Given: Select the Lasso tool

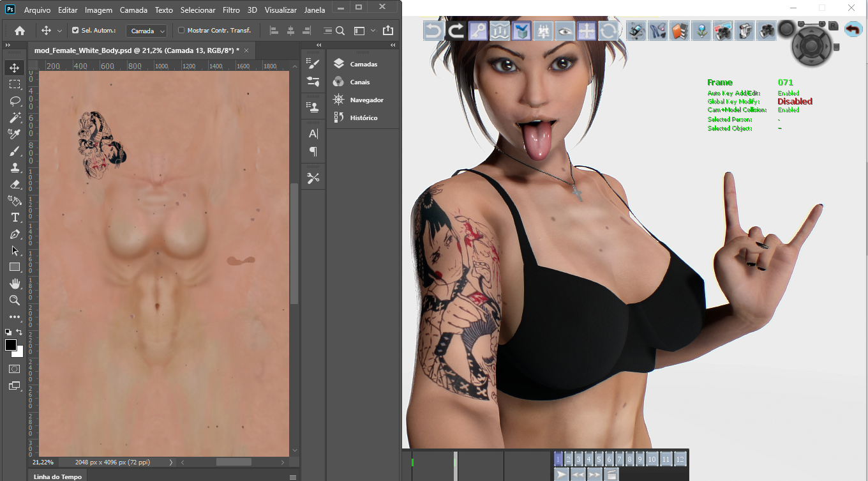Looking at the screenshot, I should click(x=15, y=101).
